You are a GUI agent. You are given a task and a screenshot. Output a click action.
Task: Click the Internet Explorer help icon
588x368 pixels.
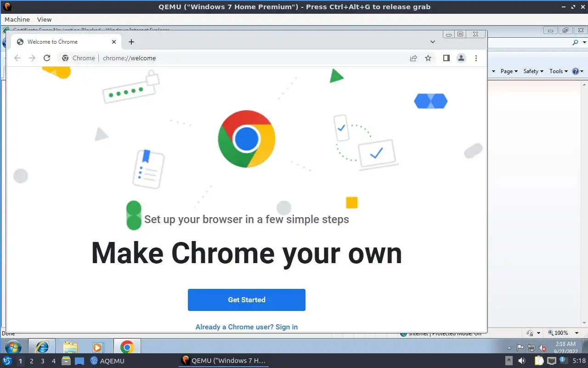[x=575, y=71]
